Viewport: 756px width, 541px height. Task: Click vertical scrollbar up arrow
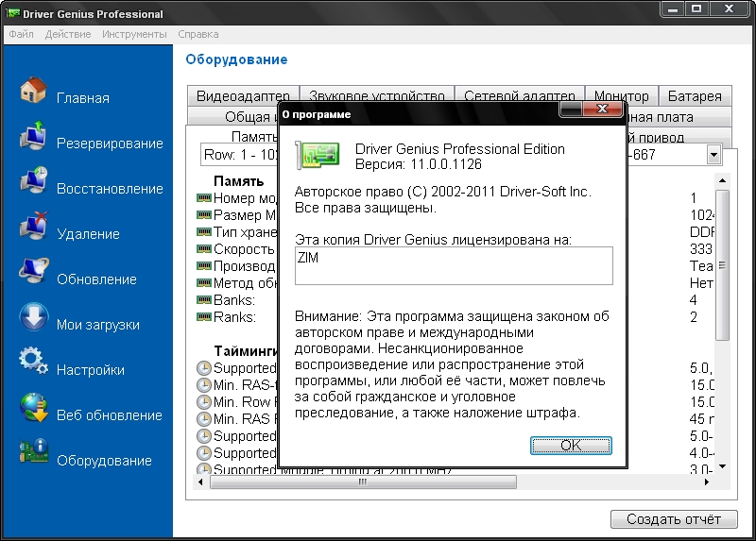[x=722, y=180]
